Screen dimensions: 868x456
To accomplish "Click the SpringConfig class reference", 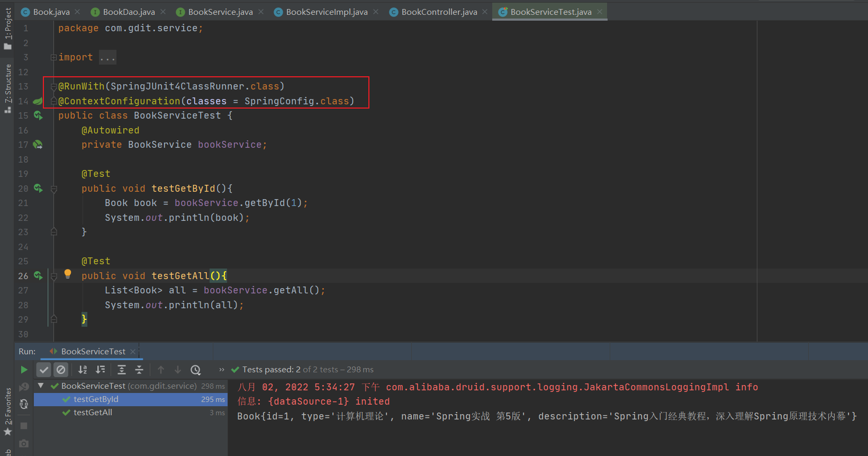I will [x=279, y=101].
